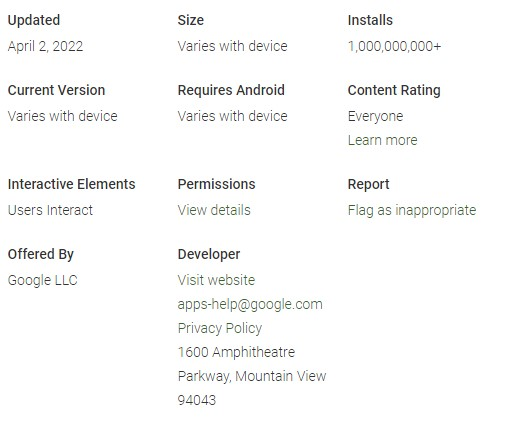Image resolution: width=531 pixels, height=432 pixels.
Task: Click the Requires Android heading
Action: click(x=231, y=90)
